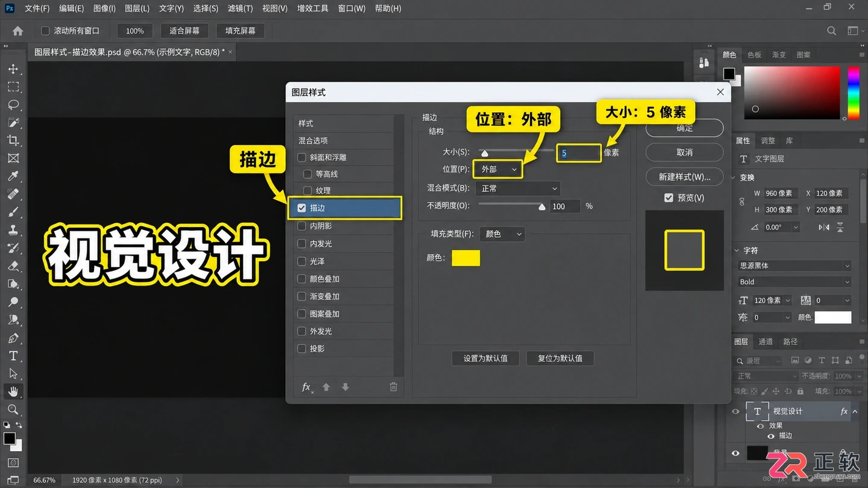The width and height of the screenshot is (868, 488).
Task: Open the 图层(L) menu
Action: pos(137,8)
